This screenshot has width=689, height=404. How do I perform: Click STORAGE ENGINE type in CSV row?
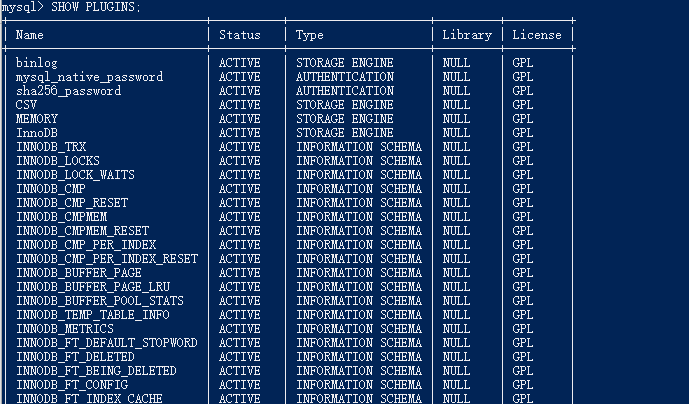pyautogui.click(x=344, y=105)
